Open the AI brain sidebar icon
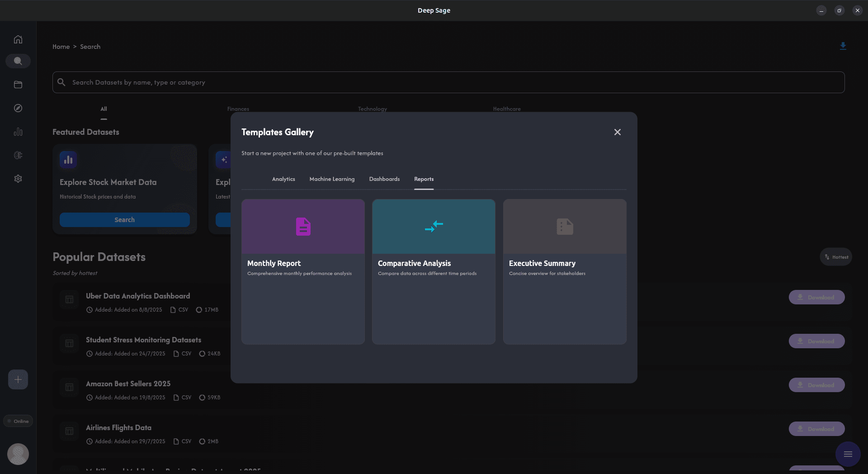868x474 pixels. (18, 155)
